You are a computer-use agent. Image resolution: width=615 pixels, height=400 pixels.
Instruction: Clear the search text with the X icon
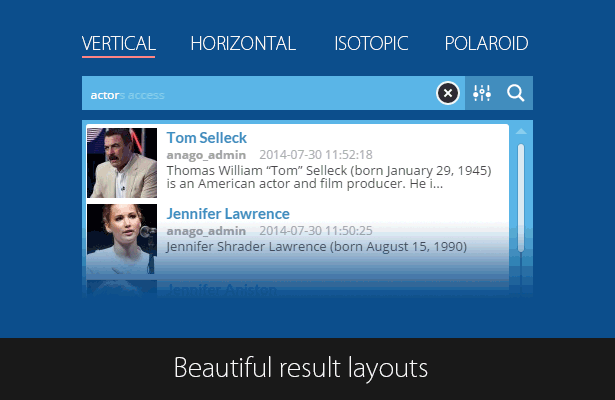point(448,93)
